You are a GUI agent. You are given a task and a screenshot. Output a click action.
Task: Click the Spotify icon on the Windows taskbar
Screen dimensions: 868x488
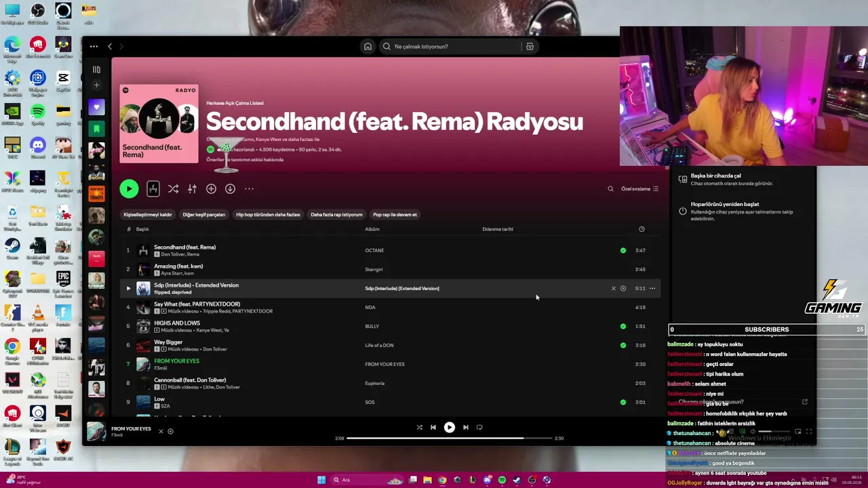pos(502,480)
